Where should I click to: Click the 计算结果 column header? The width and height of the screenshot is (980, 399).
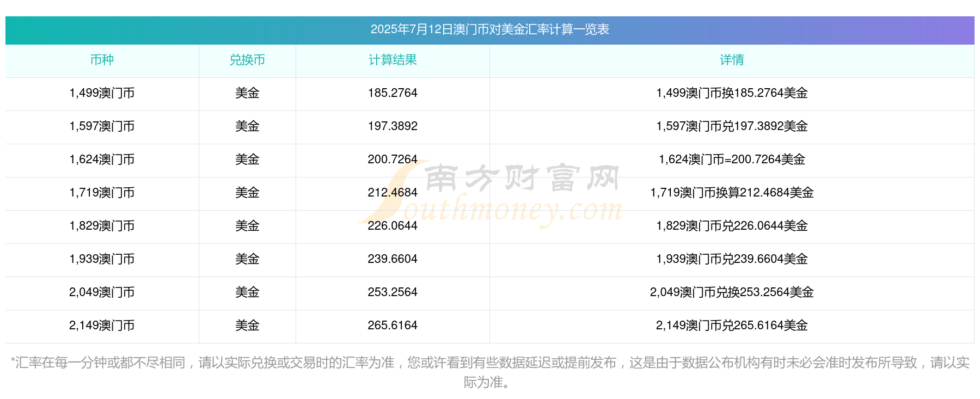click(393, 60)
